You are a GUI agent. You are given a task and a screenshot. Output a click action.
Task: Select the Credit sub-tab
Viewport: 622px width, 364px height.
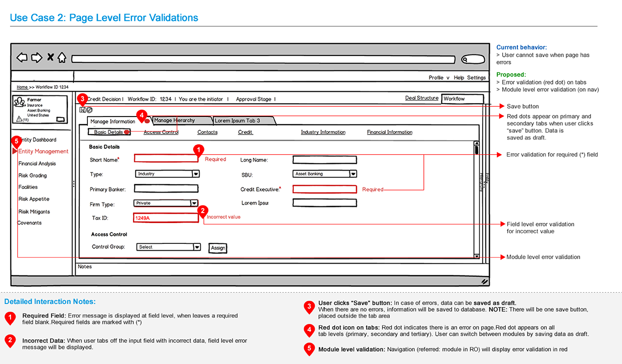pos(245,132)
